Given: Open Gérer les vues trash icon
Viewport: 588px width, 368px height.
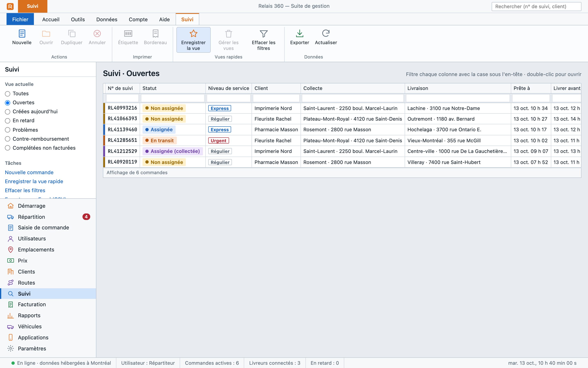Looking at the screenshot, I should (x=229, y=34).
